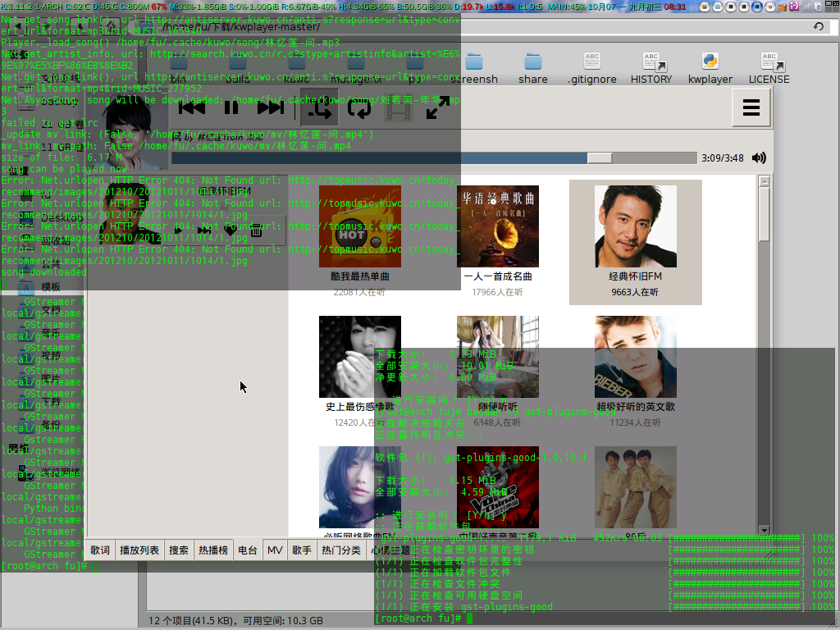The width and height of the screenshot is (840, 630).
Task: Open the package box tray icon
Action: click(783, 7)
